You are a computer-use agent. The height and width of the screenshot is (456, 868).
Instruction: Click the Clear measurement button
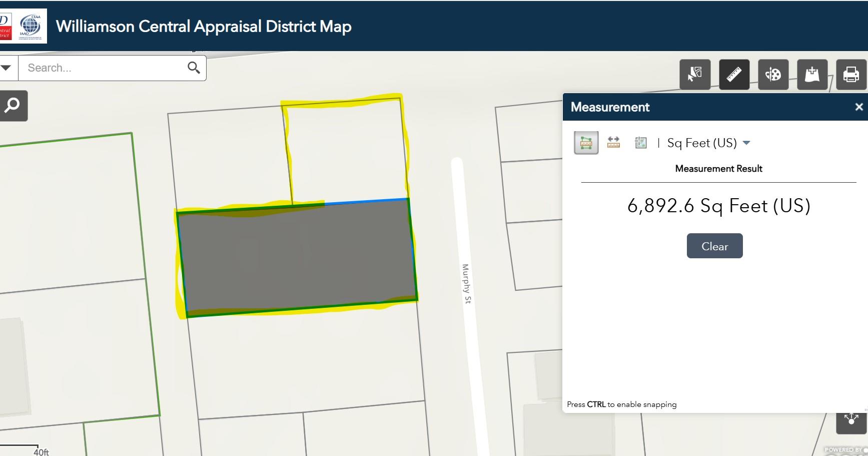point(714,246)
